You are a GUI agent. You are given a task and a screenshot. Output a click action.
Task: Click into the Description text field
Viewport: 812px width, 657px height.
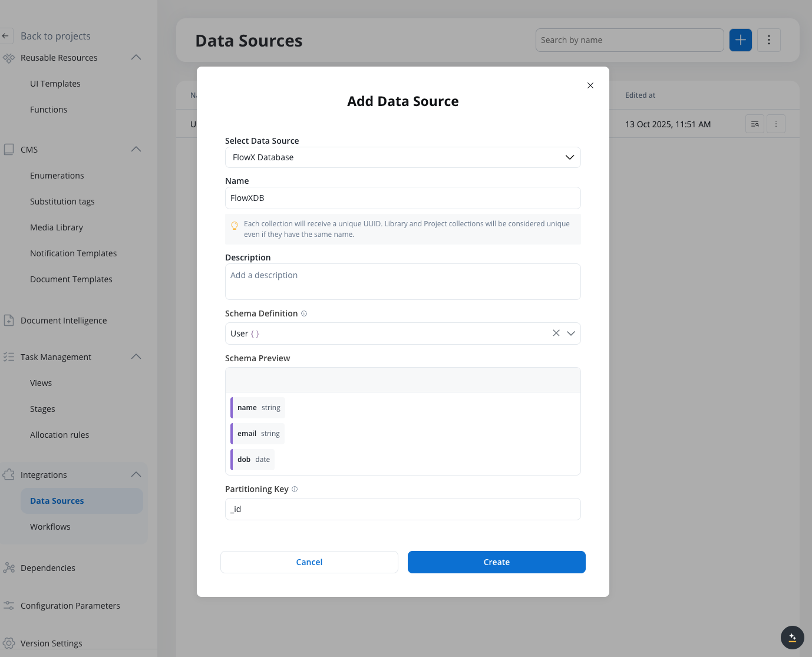point(402,282)
